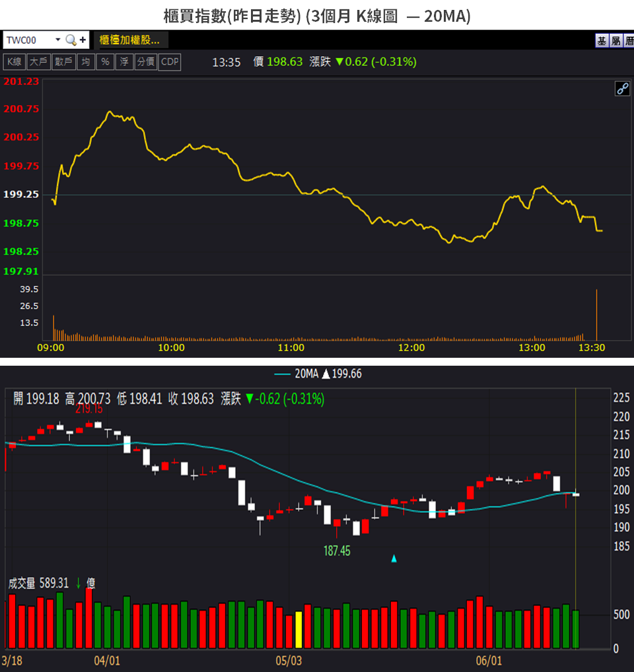Click the 20MA teal legend line
The image size is (634, 672).
pos(282,374)
